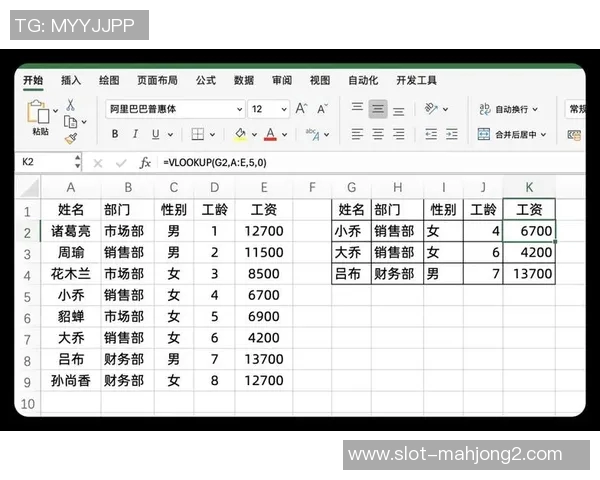Toggle Italic formatting
The height and width of the screenshot is (480, 600).
point(135,134)
